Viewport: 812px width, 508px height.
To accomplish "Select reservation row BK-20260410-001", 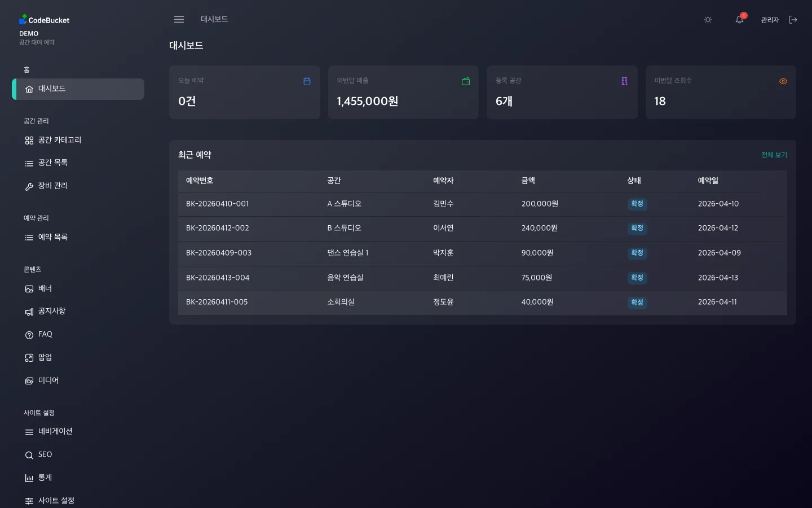I will 217,204.
